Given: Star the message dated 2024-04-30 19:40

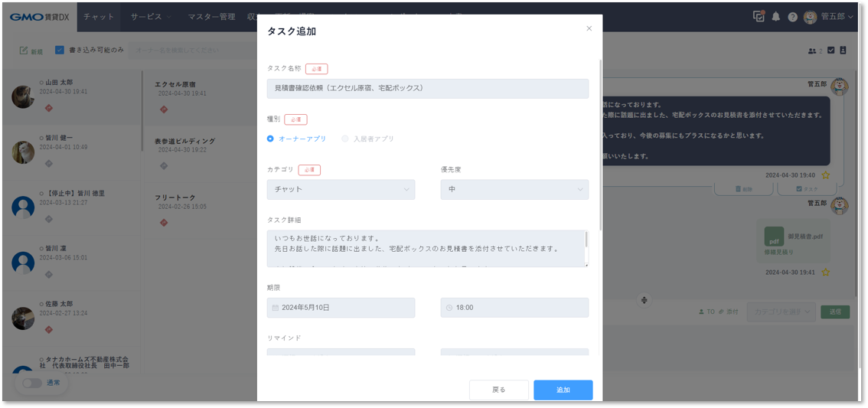Looking at the screenshot, I should 825,175.
